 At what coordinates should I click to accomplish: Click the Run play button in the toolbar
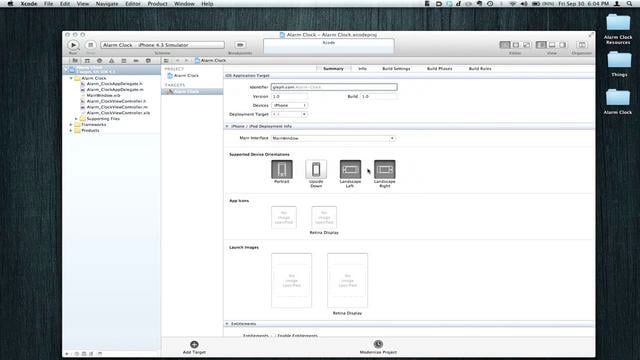(73, 45)
